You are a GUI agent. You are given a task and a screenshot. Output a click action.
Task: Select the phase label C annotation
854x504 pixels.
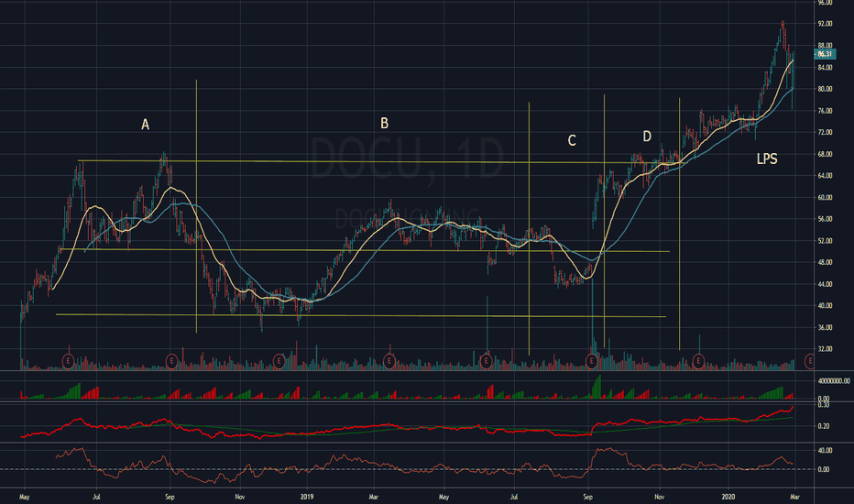click(572, 140)
